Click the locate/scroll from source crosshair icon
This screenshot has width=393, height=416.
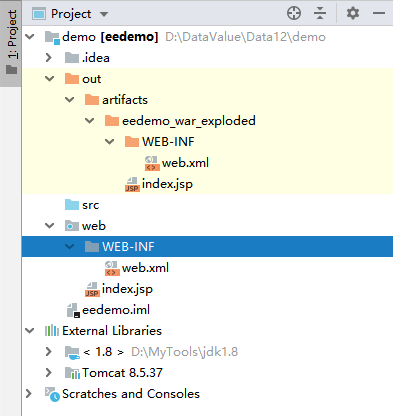(294, 14)
